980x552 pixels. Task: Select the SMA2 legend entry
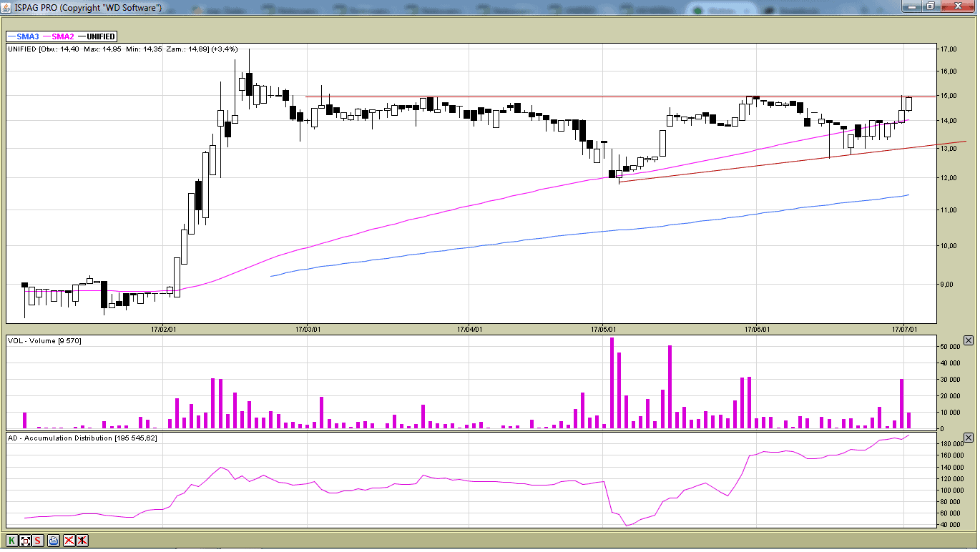(x=58, y=36)
